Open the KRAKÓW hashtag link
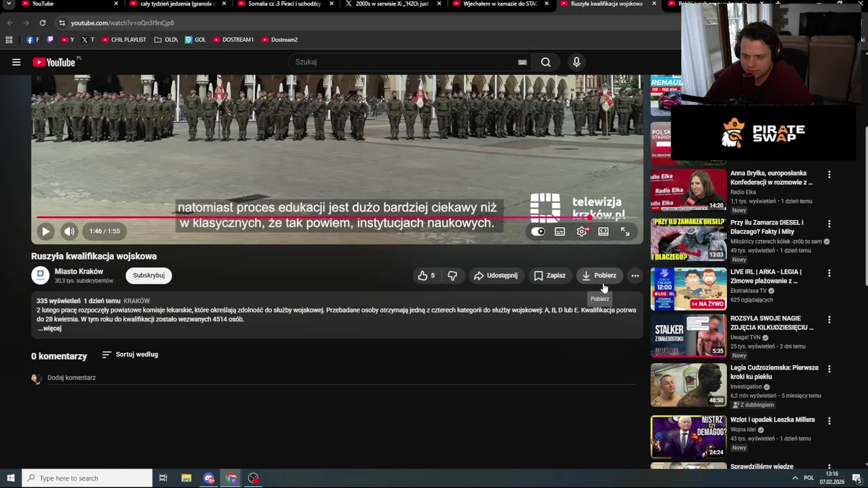This screenshot has width=868, height=488. 136,301
